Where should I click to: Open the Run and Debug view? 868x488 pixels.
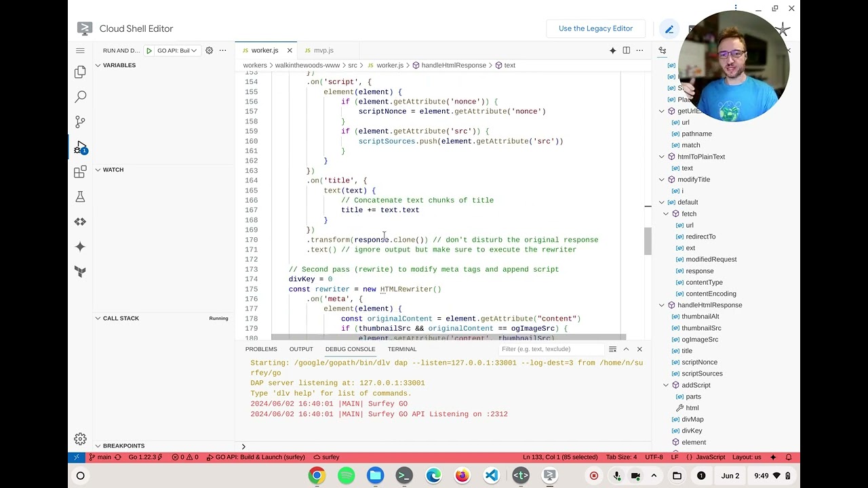point(80,147)
